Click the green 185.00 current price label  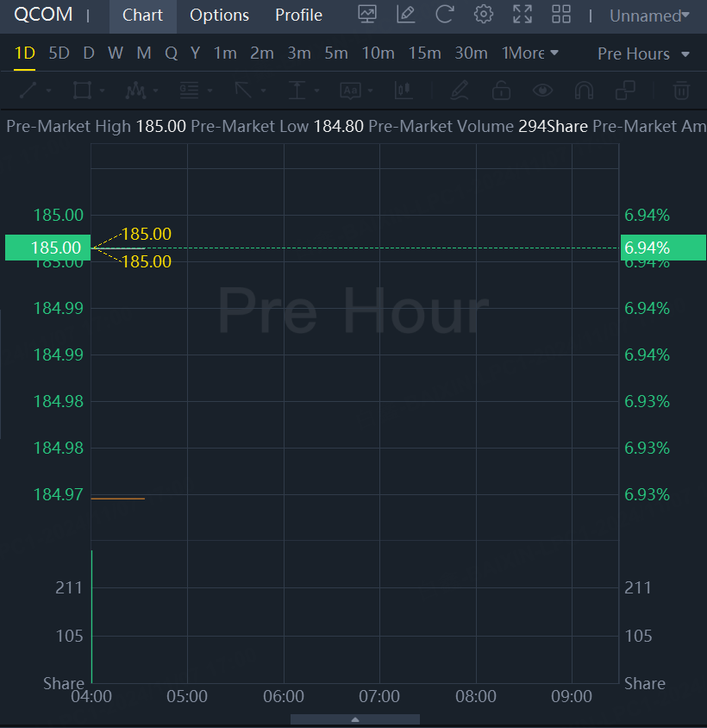47,248
